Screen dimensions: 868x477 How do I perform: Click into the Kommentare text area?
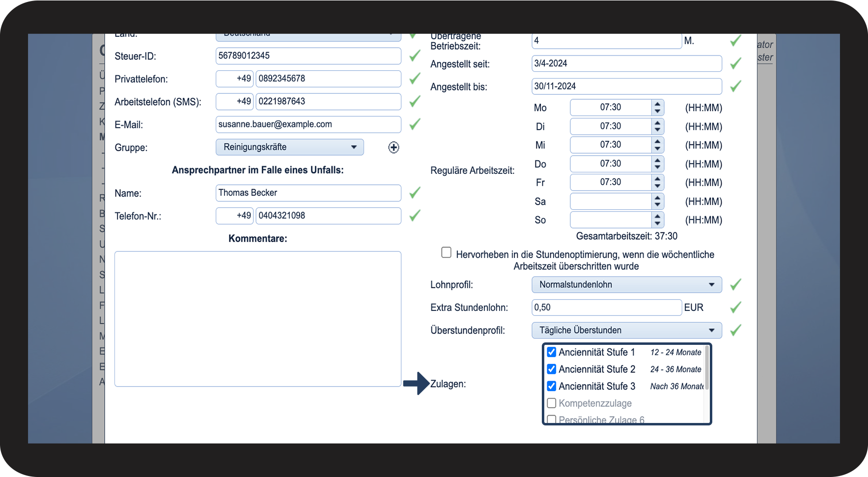click(257, 319)
